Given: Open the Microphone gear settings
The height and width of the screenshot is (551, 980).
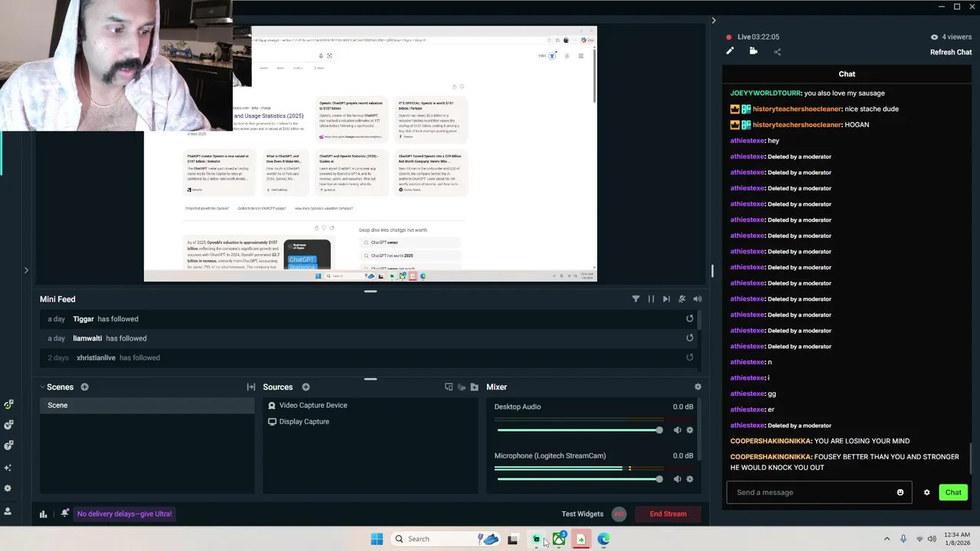Looking at the screenshot, I should tap(690, 479).
